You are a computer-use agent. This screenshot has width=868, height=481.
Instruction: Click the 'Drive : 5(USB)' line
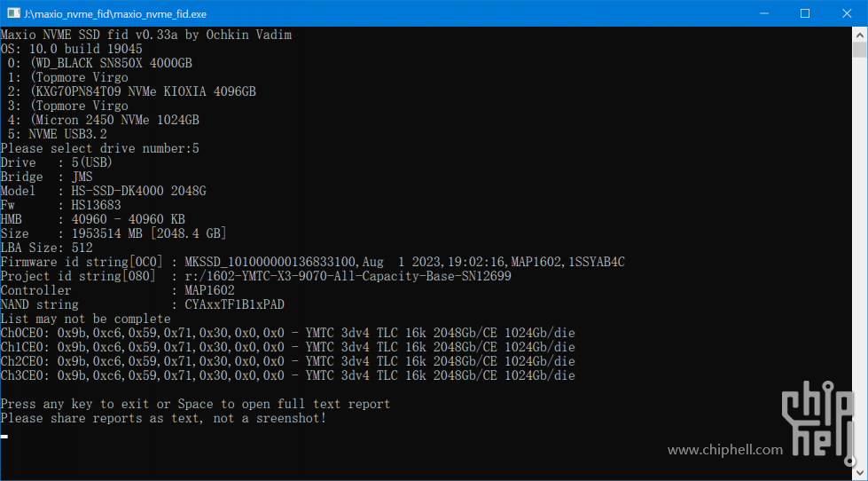pyautogui.click(x=57, y=162)
